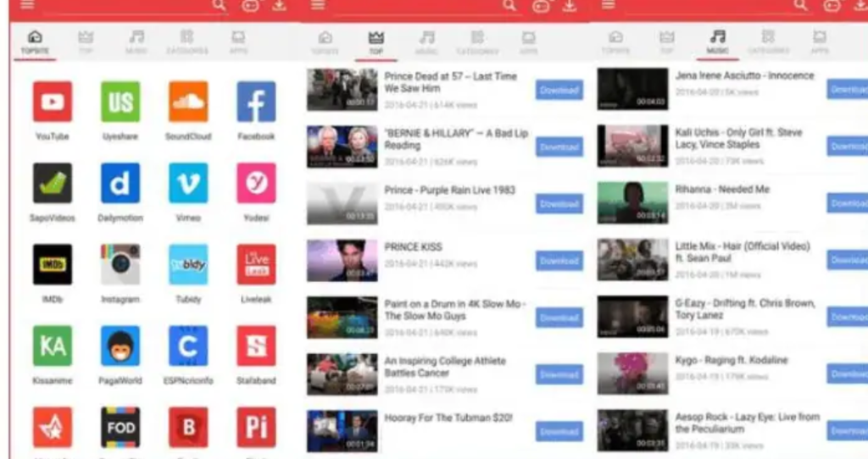Open the Instagram camera icon
This screenshot has height=459, width=868.
(x=120, y=264)
